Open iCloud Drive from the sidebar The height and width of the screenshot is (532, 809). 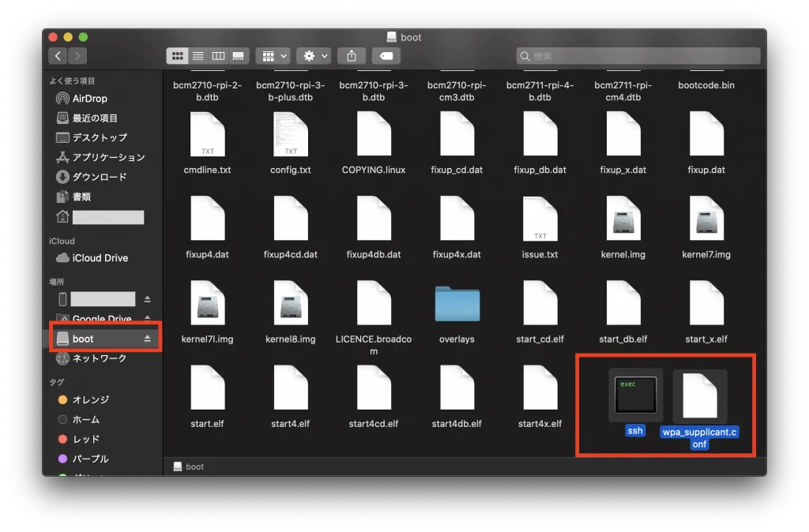tap(100, 258)
